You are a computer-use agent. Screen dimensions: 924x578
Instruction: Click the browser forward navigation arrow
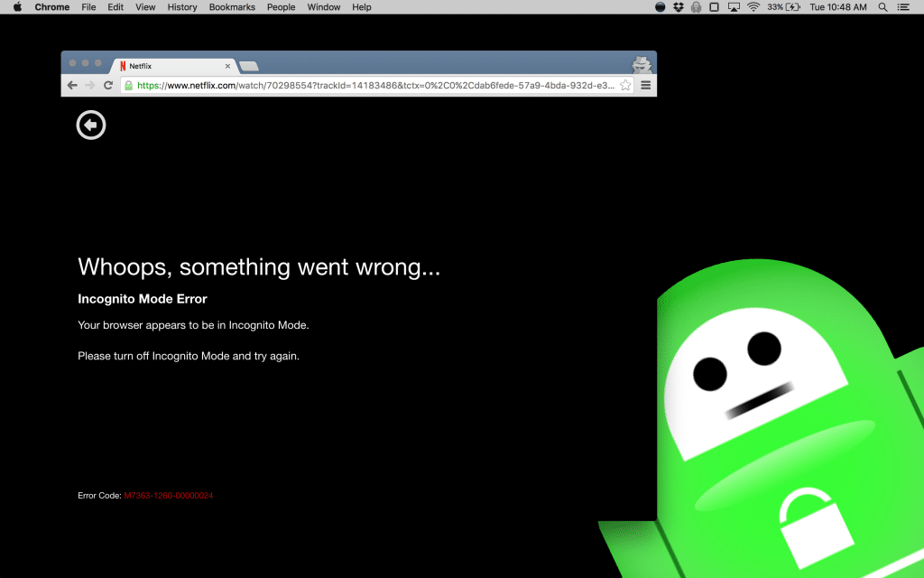tap(89, 85)
